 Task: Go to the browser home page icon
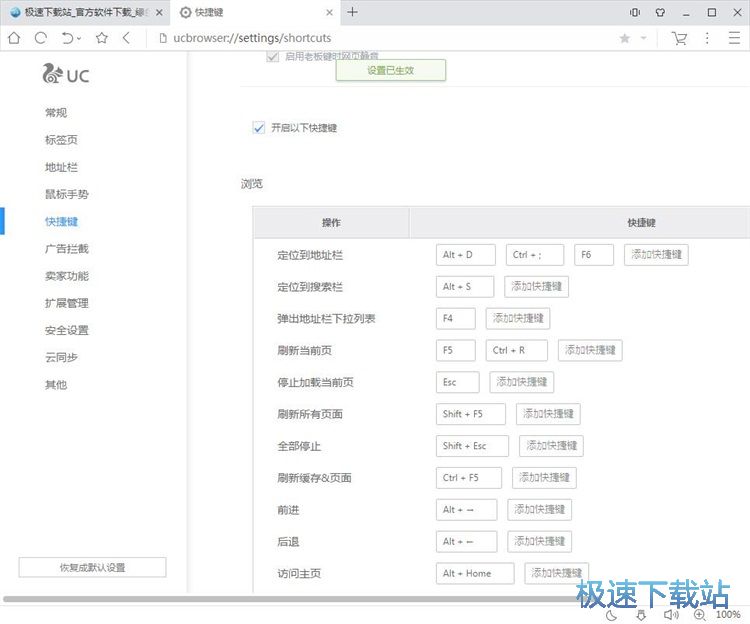pos(14,38)
